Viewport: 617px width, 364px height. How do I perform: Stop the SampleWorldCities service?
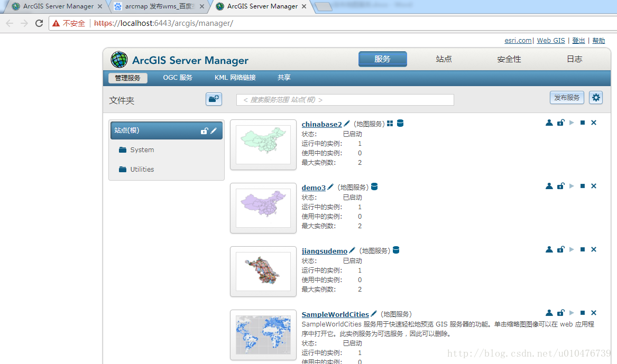tap(583, 313)
